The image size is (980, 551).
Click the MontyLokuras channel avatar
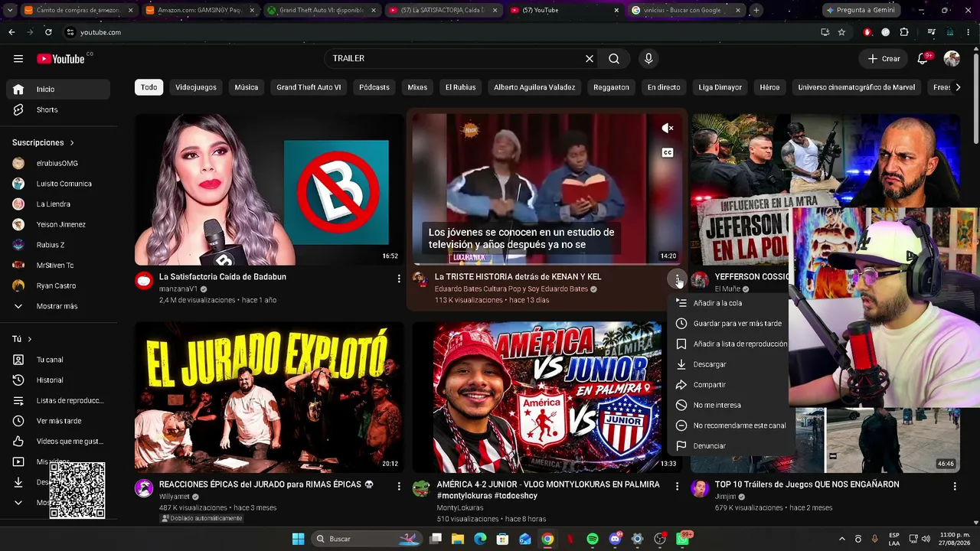click(421, 488)
